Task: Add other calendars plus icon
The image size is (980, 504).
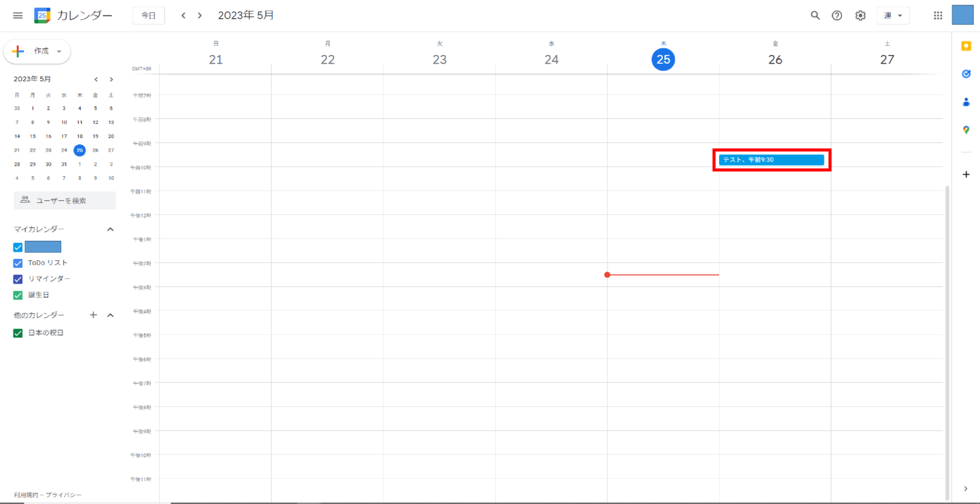Action: (x=94, y=315)
